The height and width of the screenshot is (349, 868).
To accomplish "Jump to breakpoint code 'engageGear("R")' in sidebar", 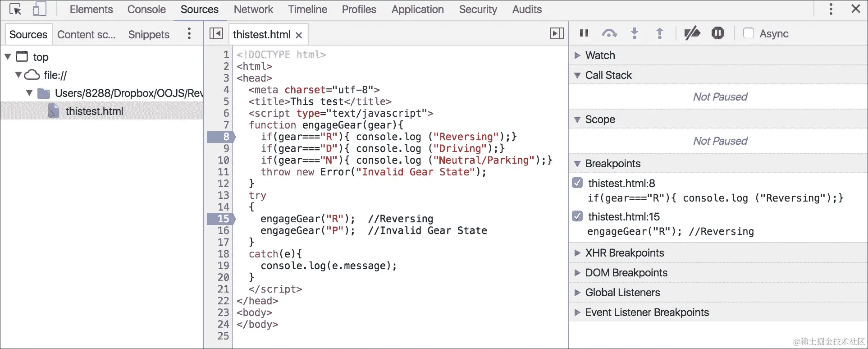I will 670,231.
